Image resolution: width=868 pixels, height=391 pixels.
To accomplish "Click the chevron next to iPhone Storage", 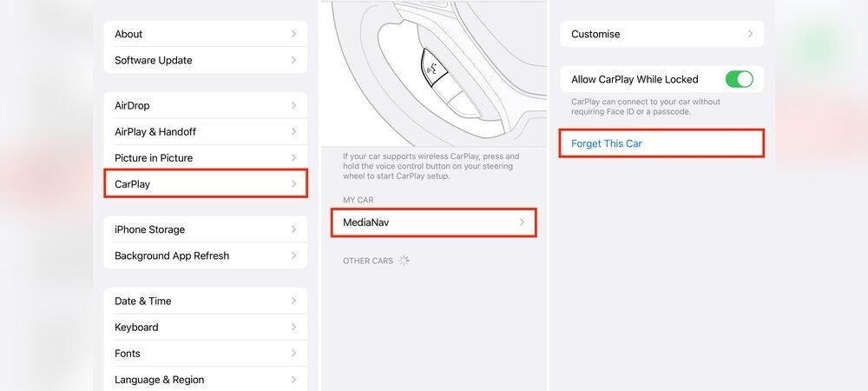I will pyautogui.click(x=294, y=229).
